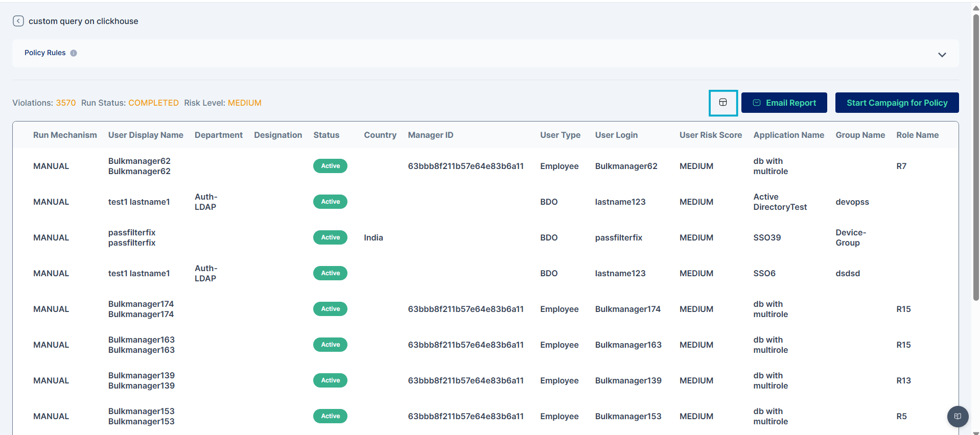Click the Active status badge for Bulkmanager62
The height and width of the screenshot is (435, 980).
[330, 166]
